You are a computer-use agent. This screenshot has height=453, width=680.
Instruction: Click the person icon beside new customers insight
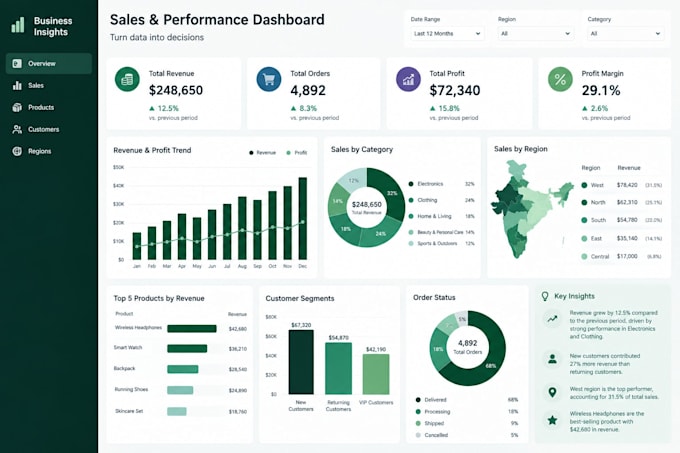[552, 359]
